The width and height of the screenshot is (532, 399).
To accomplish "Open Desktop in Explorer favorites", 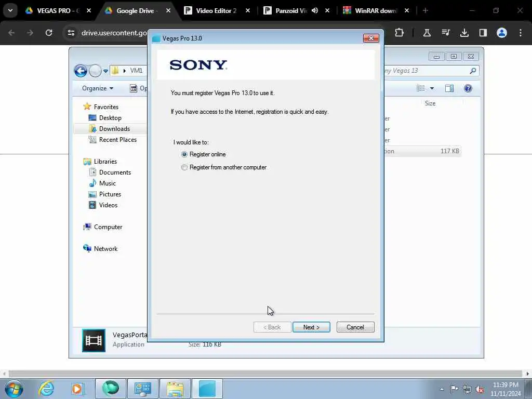I will (x=110, y=118).
